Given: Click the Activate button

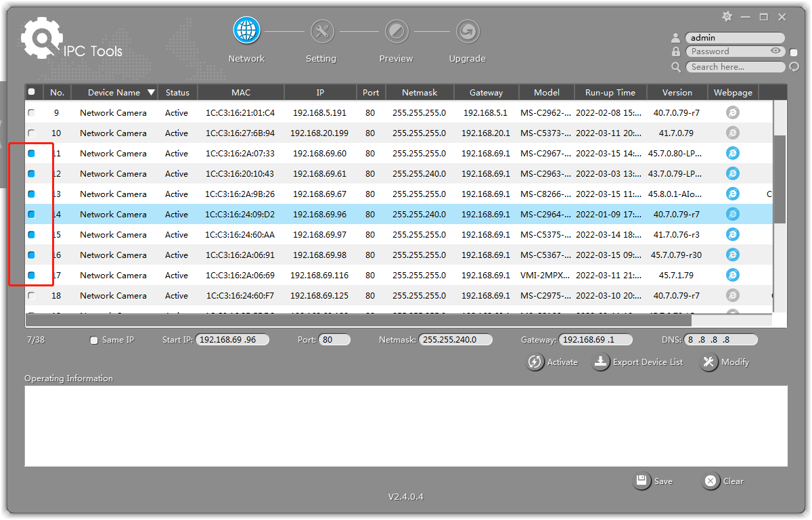Looking at the screenshot, I should coord(552,362).
